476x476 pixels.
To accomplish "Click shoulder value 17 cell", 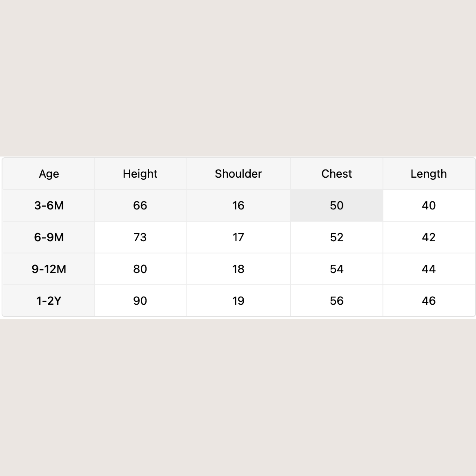I will point(238,237).
